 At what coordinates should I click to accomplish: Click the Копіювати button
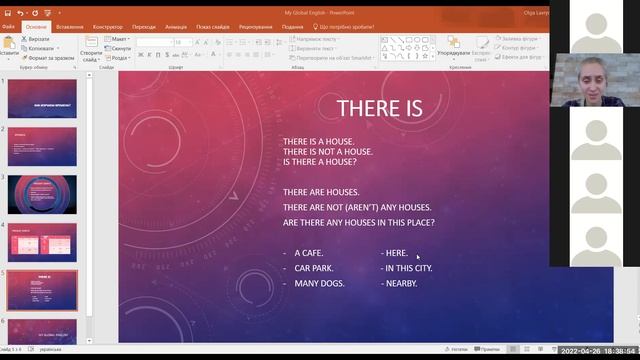pos(38,49)
